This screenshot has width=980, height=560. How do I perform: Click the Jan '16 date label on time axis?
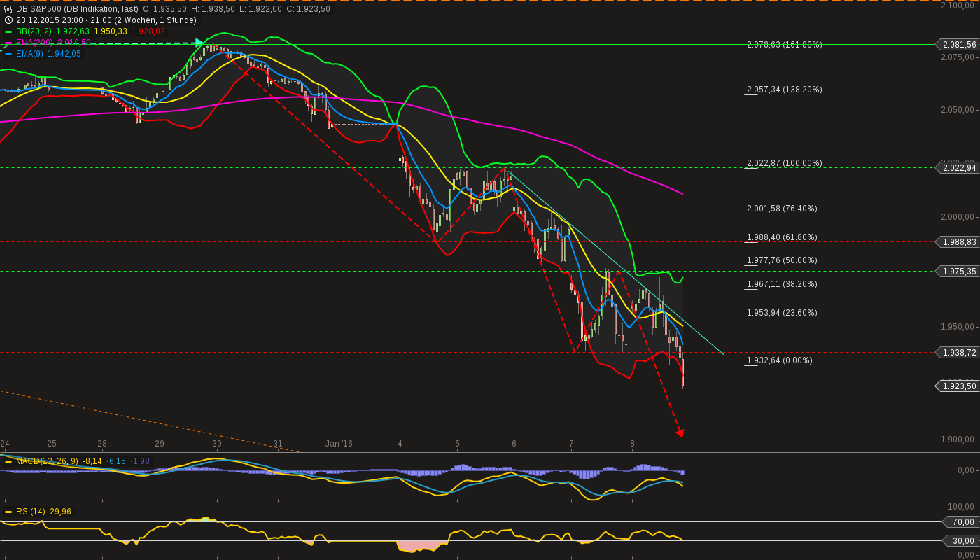pyautogui.click(x=339, y=444)
